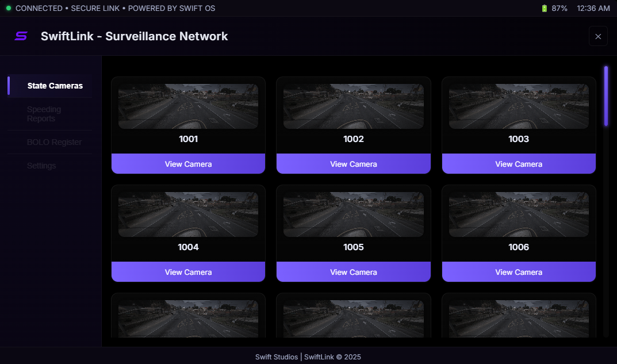
Task: View Camera for camera 1001
Action: click(188, 164)
